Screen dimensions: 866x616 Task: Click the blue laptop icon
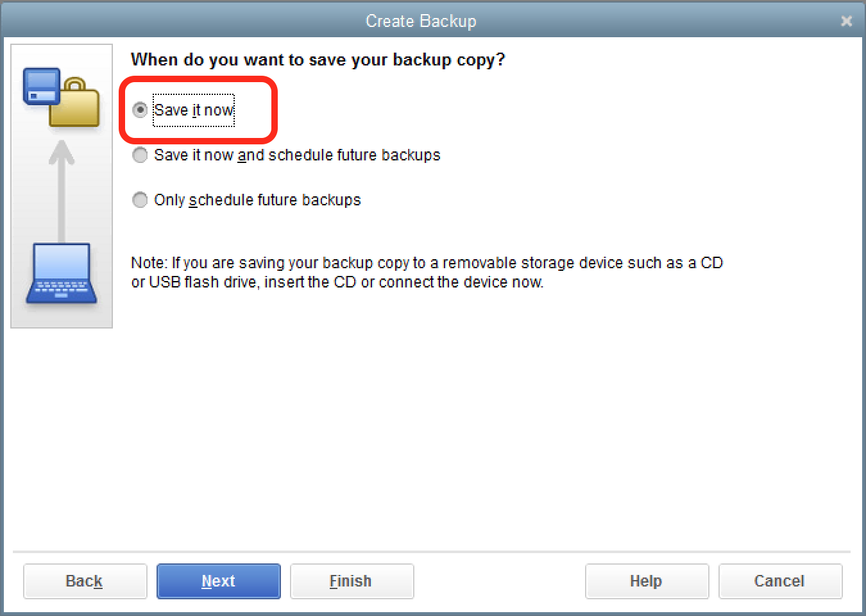[62, 273]
